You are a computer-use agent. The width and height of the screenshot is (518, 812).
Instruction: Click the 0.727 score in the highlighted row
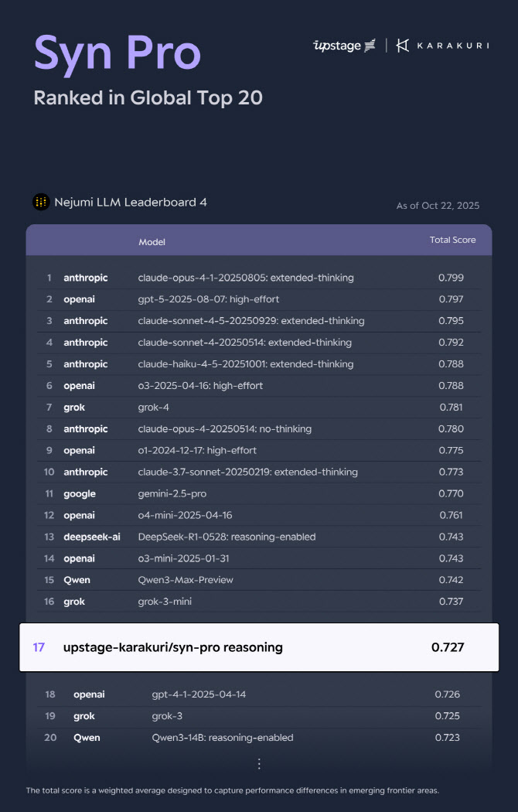448,647
